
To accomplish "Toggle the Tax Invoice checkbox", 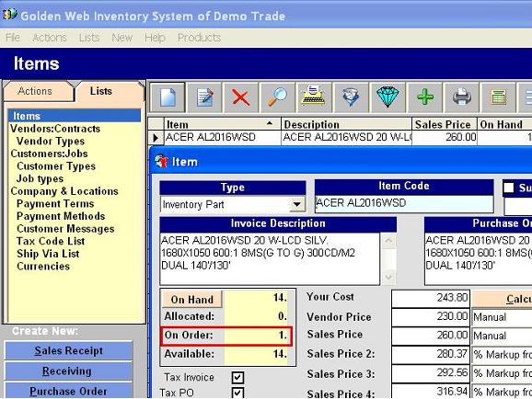I will tap(237, 377).
